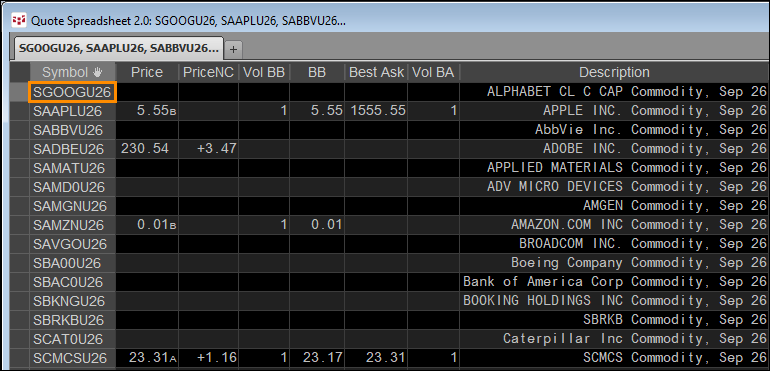Image resolution: width=770 pixels, height=371 pixels.
Task: Click the BROADCOM INC. description
Action: 614,244
